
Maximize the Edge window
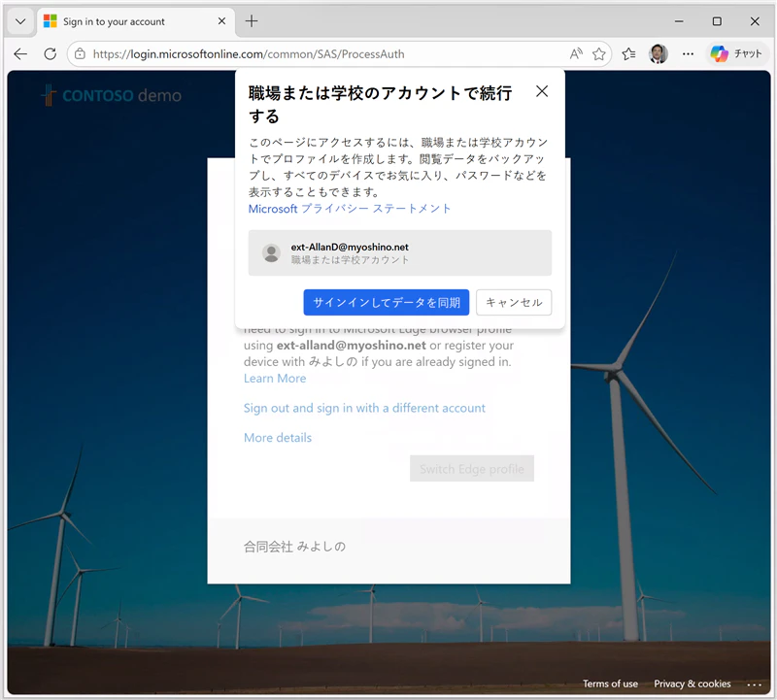[717, 21]
